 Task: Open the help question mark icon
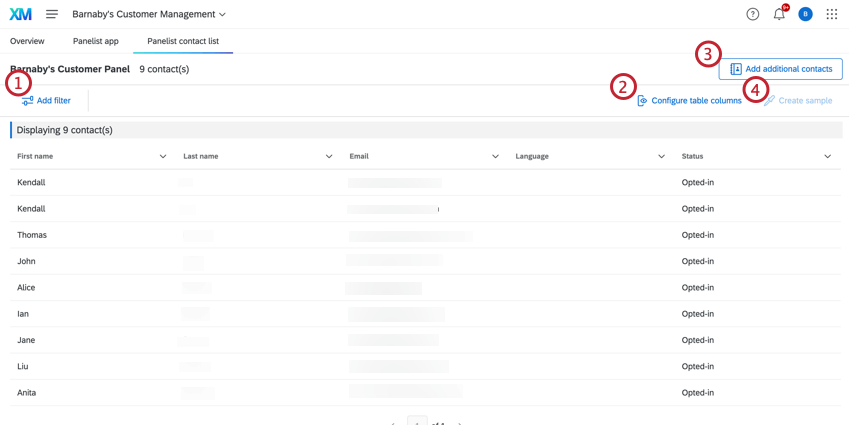point(753,15)
